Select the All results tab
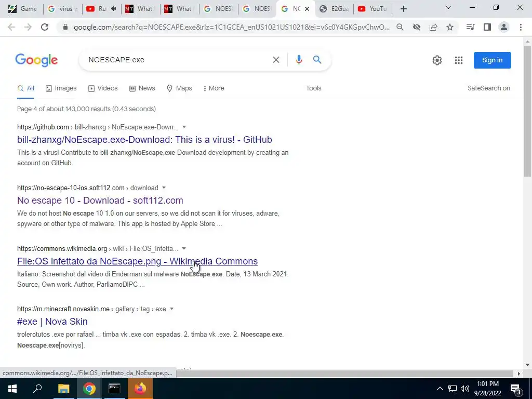The height and width of the screenshot is (399, 532). (x=26, y=88)
